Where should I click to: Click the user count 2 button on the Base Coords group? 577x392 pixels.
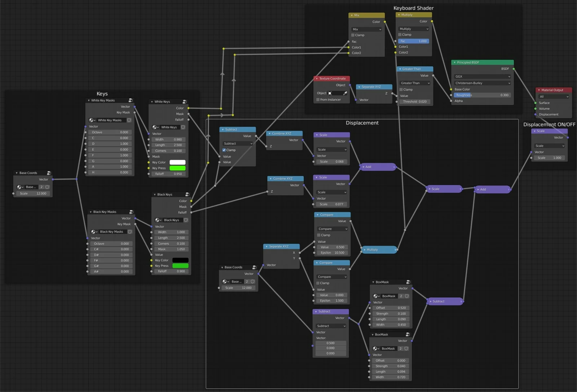point(41,187)
